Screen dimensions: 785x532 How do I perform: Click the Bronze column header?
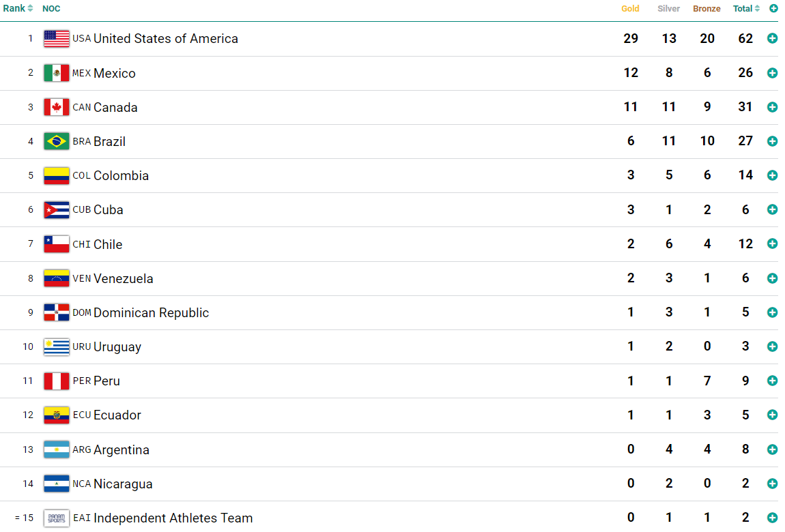[706, 9]
